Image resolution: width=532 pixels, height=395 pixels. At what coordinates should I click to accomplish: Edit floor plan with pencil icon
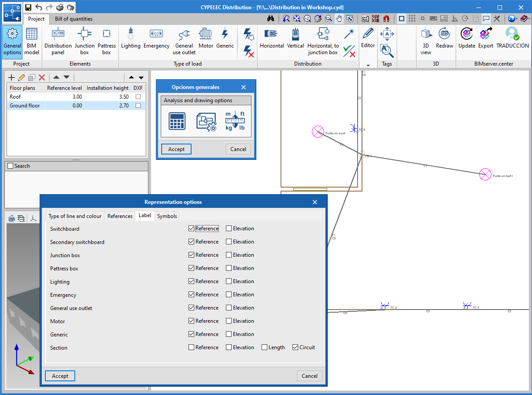(x=22, y=78)
